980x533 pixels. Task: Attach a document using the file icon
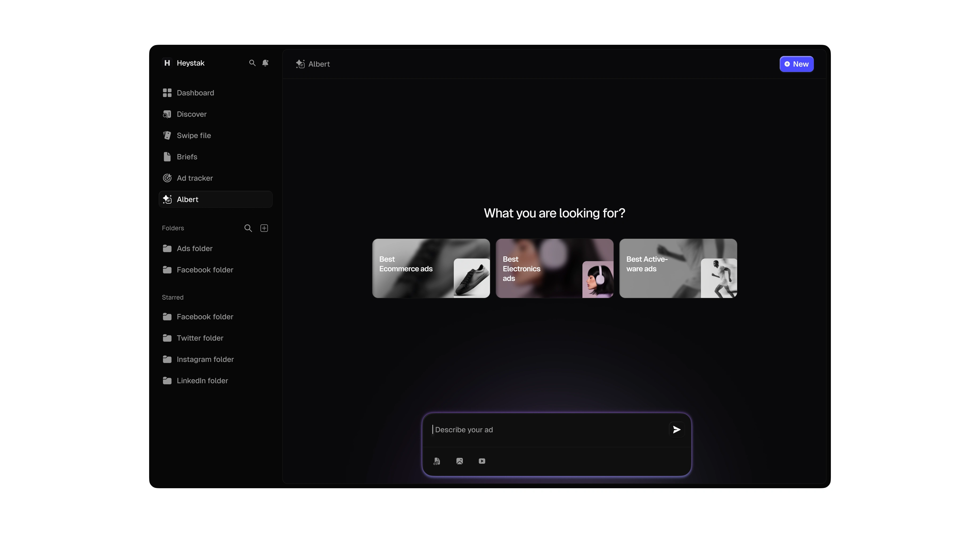point(437,461)
